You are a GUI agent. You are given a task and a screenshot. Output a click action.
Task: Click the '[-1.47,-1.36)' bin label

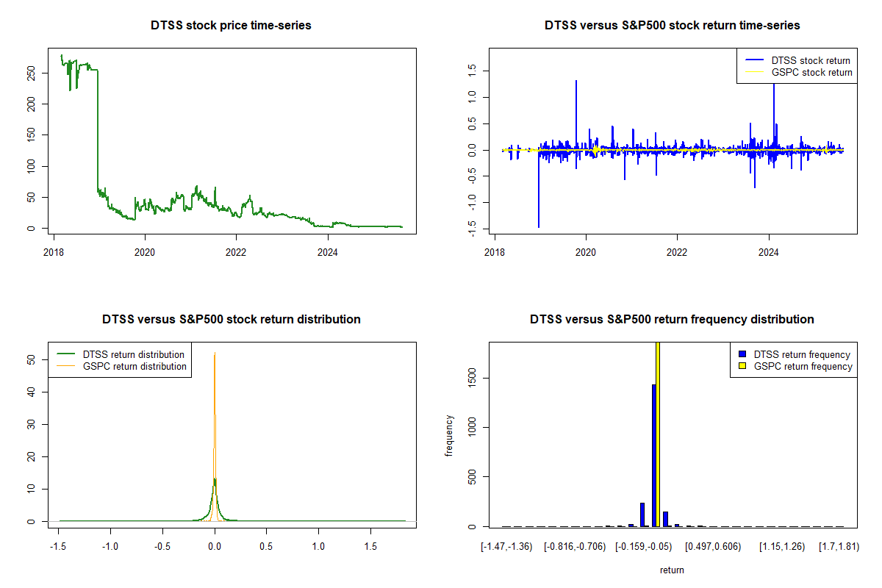pos(506,547)
